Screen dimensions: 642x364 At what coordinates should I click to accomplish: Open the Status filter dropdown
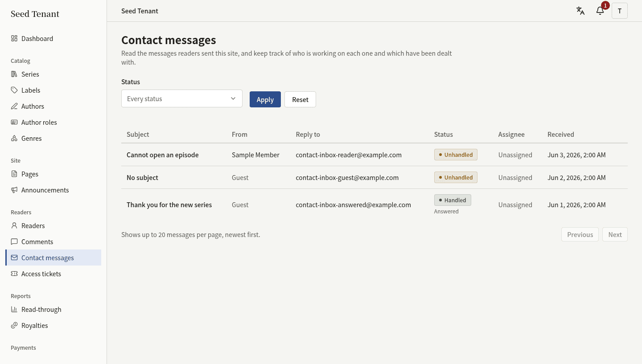tap(182, 98)
